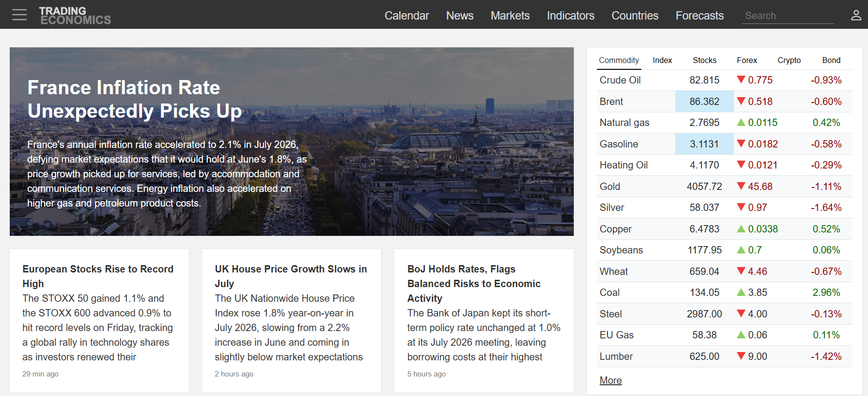Image resolution: width=868 pixels, height=396 pixels.
Task: Click the Steel price 2987.00
Action: click(705, 314)
